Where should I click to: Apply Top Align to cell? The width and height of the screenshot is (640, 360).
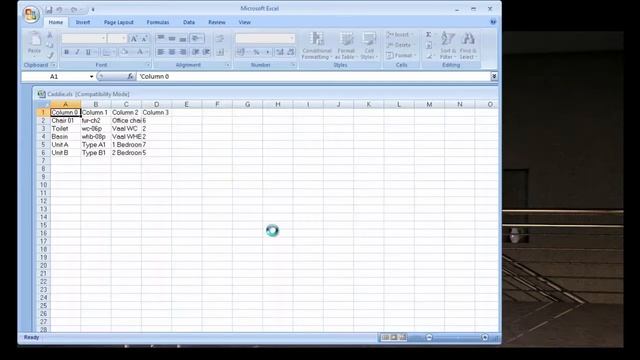pyautogui.click(x=161, y=38)
